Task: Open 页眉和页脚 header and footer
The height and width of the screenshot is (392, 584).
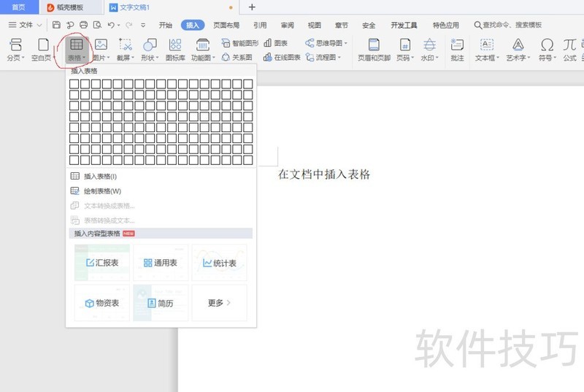Action: click(374, 50)
